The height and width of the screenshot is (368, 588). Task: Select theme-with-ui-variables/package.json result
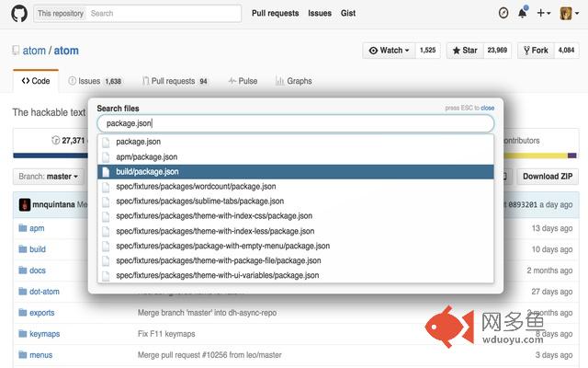click(x=296, y=275)
